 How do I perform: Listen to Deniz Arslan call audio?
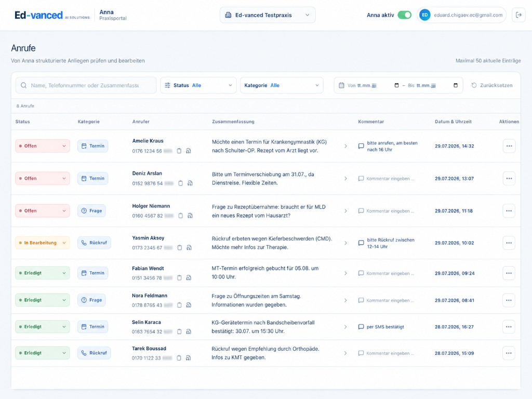coord(190,183)
